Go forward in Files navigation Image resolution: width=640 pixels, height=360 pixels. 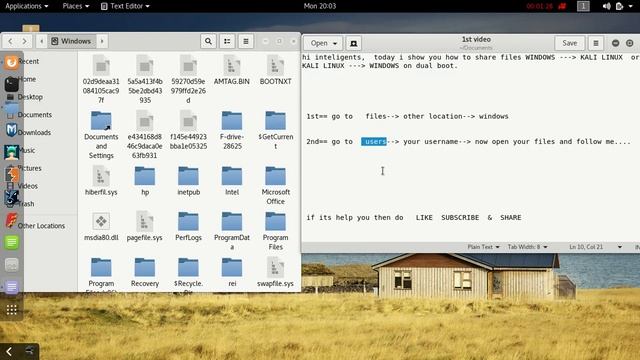[x=24, y=41]
